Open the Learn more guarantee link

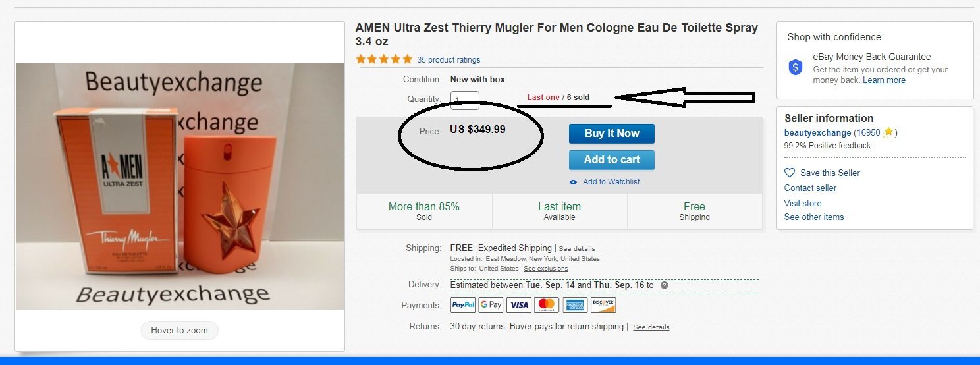[884, 80]
